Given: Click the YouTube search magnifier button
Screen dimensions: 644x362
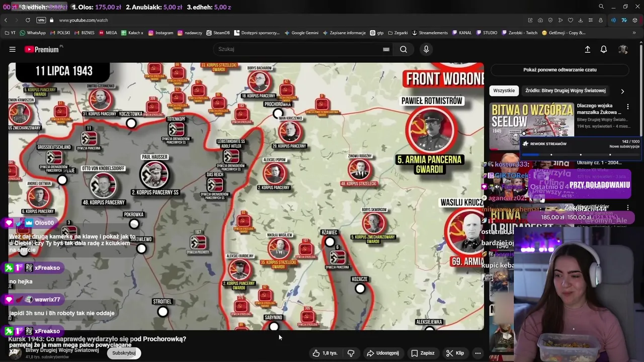Looking at the screenshot, I should pyautogui.click(x=404, y=49).
